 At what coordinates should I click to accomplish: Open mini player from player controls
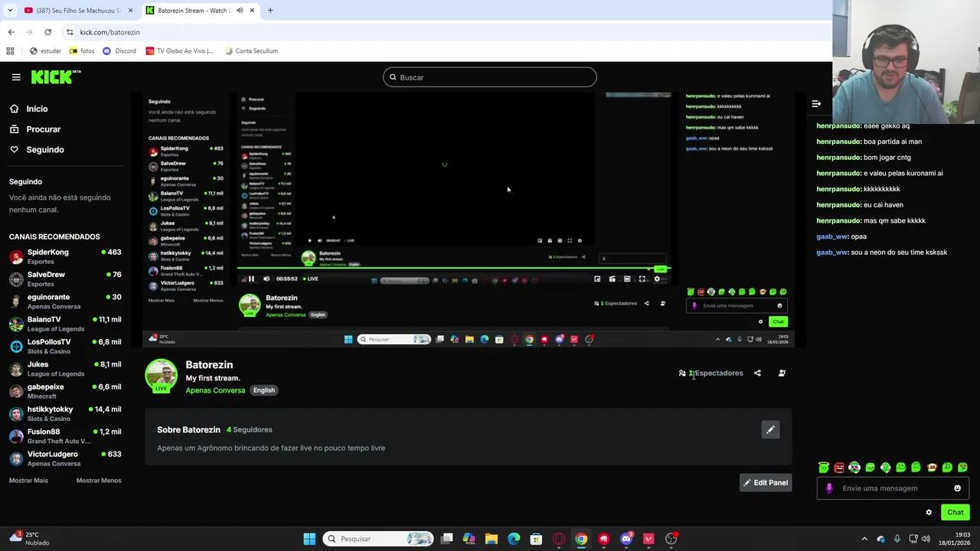click(597, 279)
